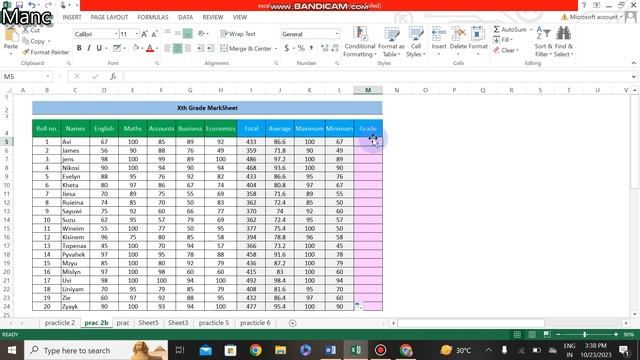
Task: Open Chrome from the taskbar
Action: (256, 350)
